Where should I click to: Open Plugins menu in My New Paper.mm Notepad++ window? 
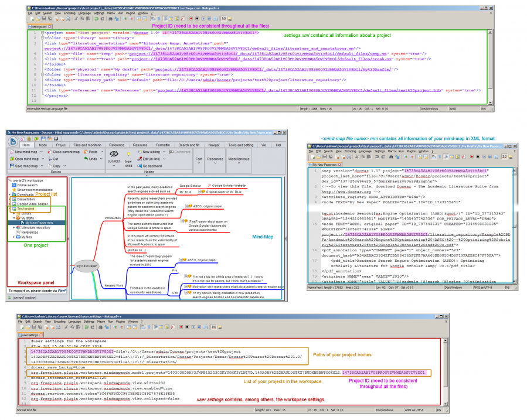coord(411,151)
